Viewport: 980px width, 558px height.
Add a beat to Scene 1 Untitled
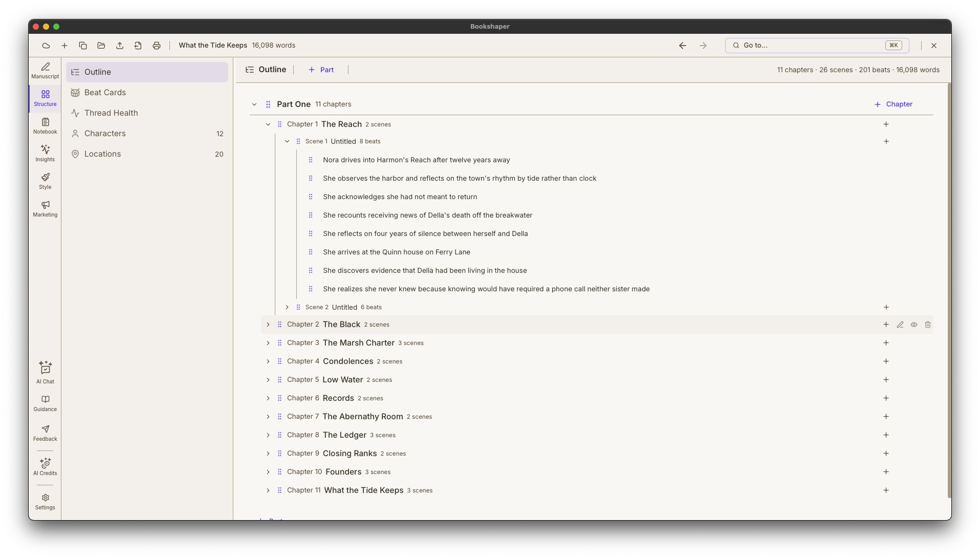886,141
